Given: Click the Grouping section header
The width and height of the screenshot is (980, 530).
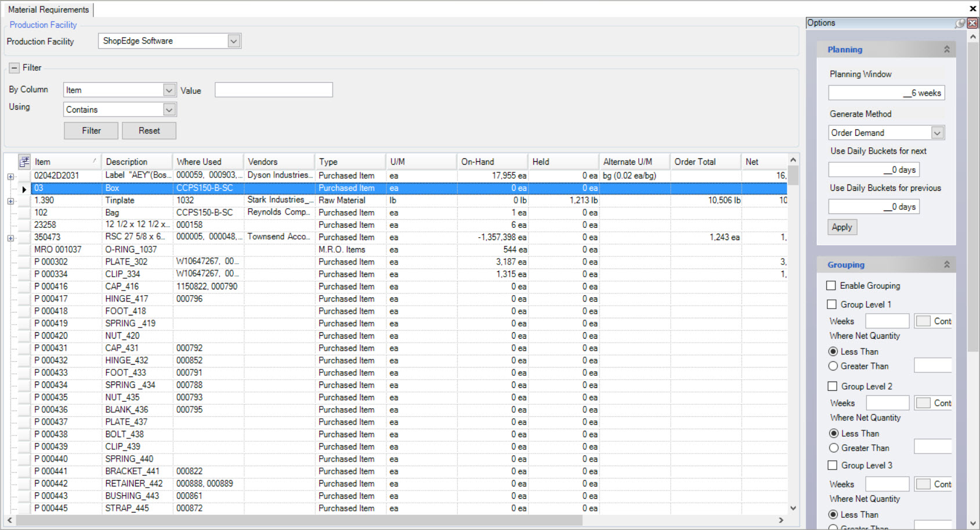Looking at the screenshot, I should tap(885, 264).
